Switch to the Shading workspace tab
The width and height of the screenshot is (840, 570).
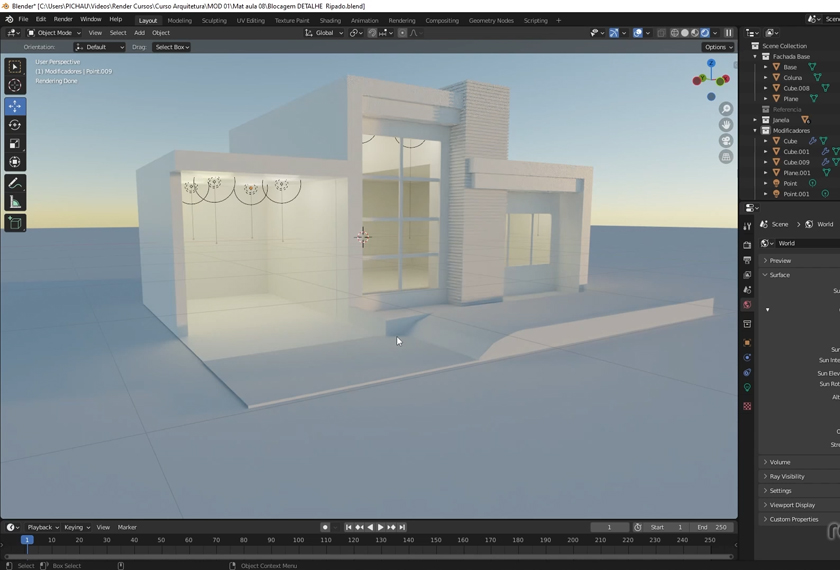click(x=330, y=20)
